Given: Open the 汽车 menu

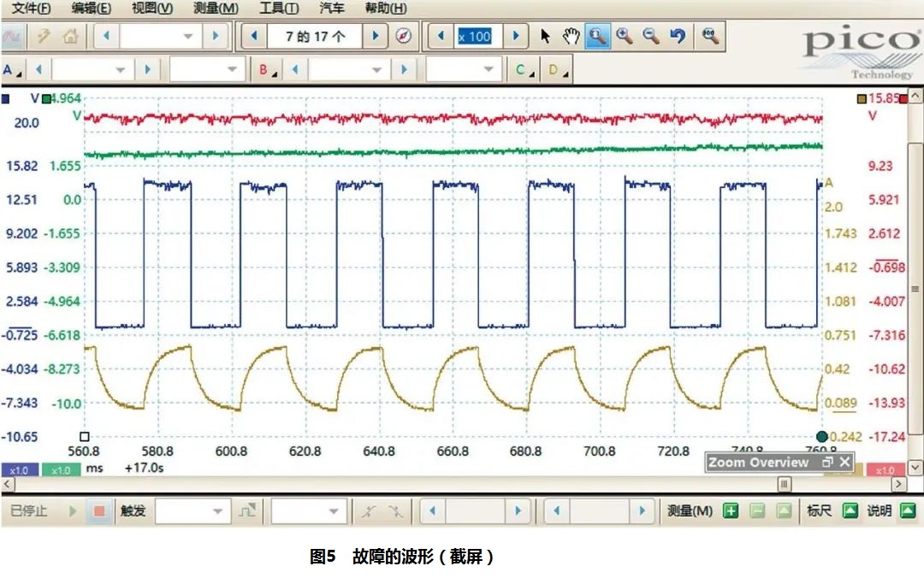Looking at the screenshot, I should 331,9.
